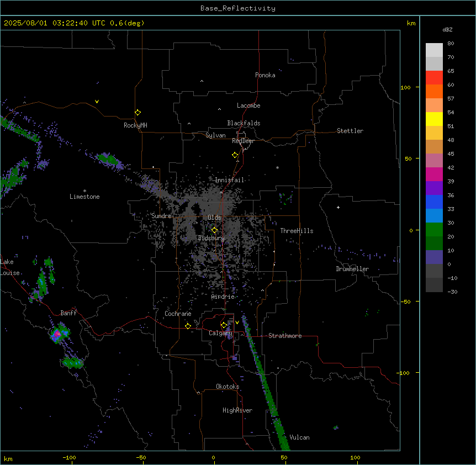Click the 100 km label on right axis
The height and width of the screenshot is (465, 476).
(405, 87)
